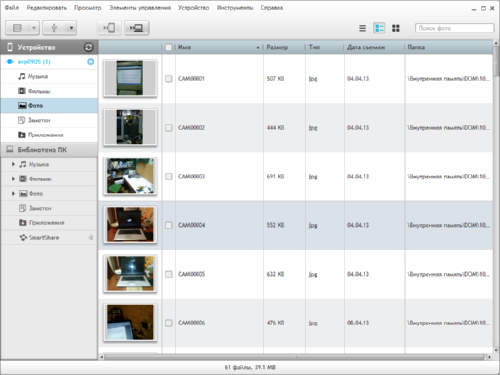Open the Элементы управления menu
Screen dimensions: 500x375
point(140,8)
